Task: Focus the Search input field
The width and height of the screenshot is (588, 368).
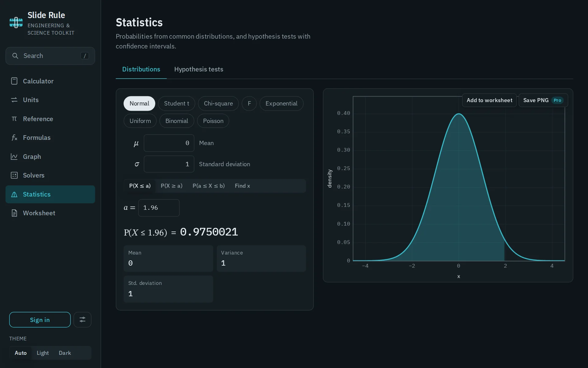Action: (x=50, y=56)
